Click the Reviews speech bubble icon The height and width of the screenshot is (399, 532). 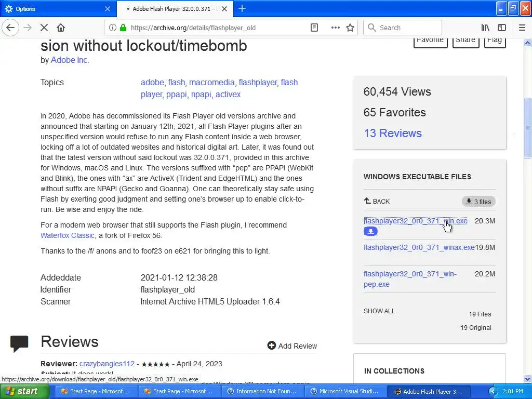[19, 343]
